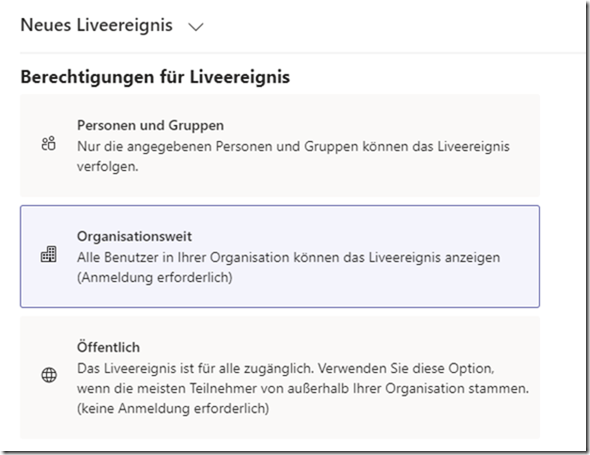Click the Personen und Gruppen heading

tap(151, 125)
